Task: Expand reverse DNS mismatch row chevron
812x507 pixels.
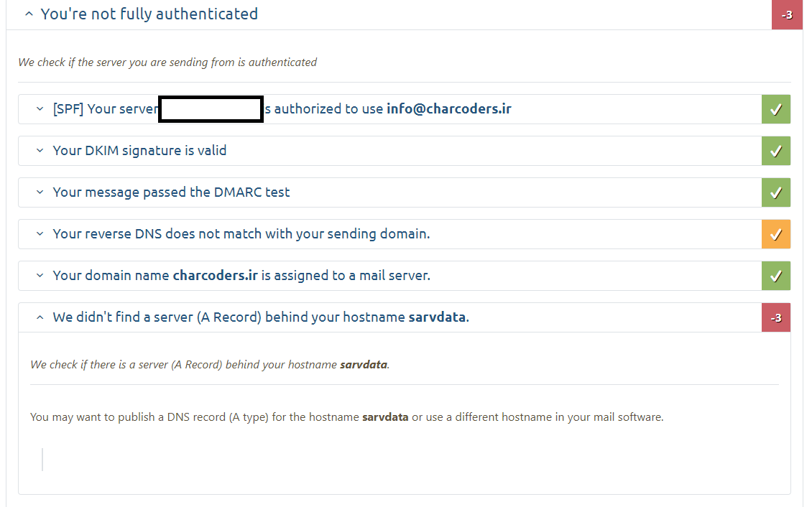Action: tap(40, 234)
